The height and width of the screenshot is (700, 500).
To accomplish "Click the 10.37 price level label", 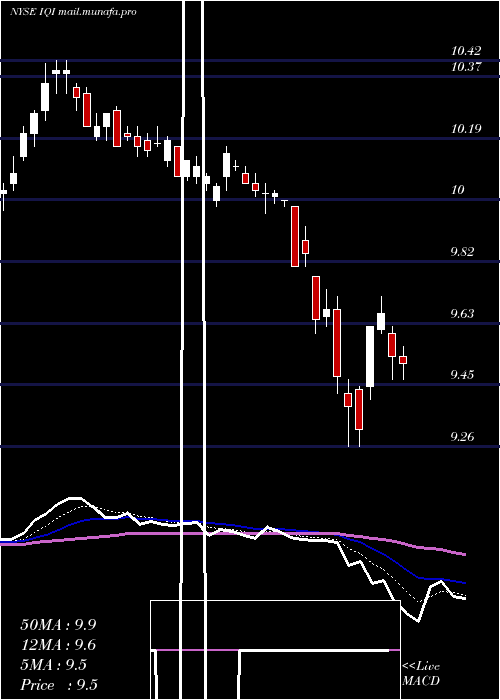I will (x=466, y=67).
